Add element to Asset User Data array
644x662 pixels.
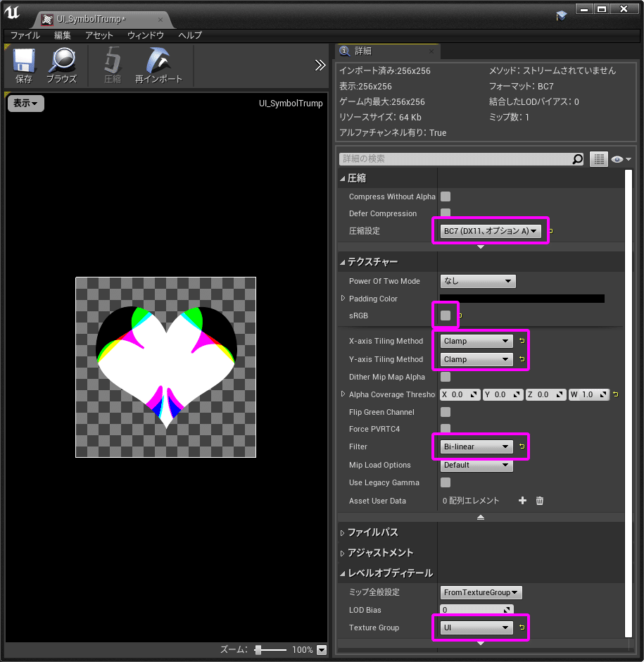(522, 500)
